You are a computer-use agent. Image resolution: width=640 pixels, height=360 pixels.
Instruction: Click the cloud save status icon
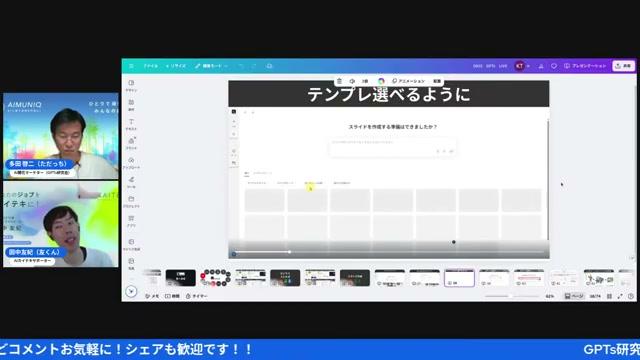pos(269,66)
